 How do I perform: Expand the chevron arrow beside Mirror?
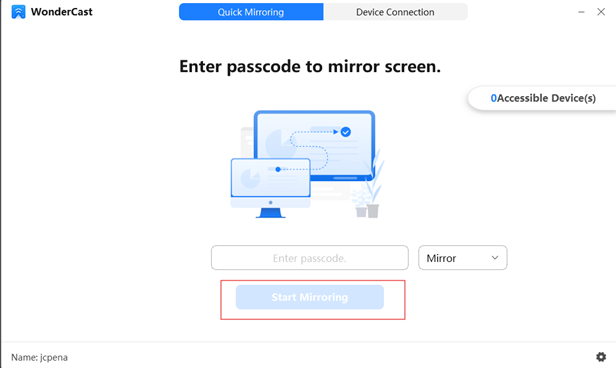click(495, 258)
